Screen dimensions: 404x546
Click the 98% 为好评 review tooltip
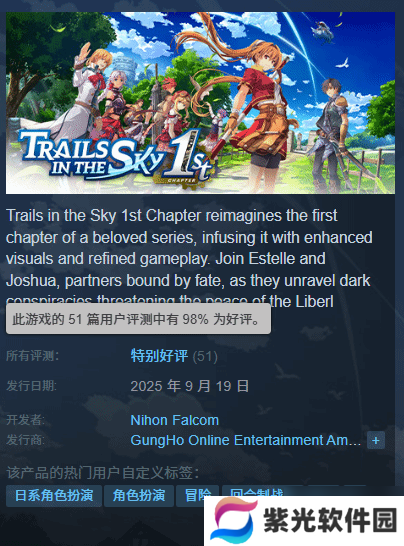click(138, 319)
